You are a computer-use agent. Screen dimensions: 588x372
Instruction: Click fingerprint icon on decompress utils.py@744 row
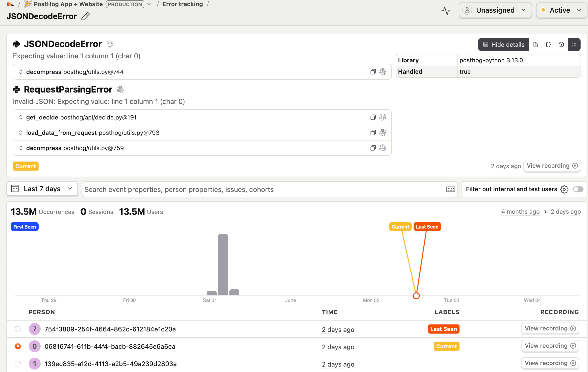coord(383,72)
